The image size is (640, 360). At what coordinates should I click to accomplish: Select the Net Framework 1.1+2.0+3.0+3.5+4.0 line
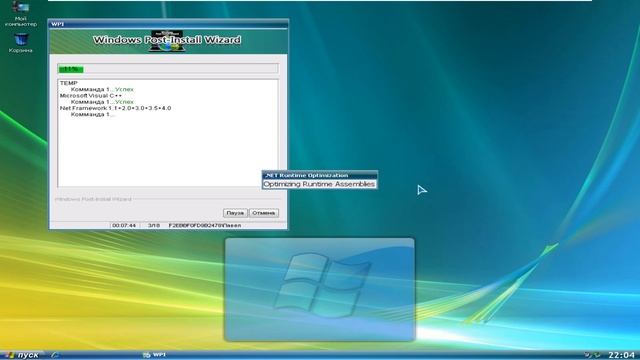coord(116,108)
